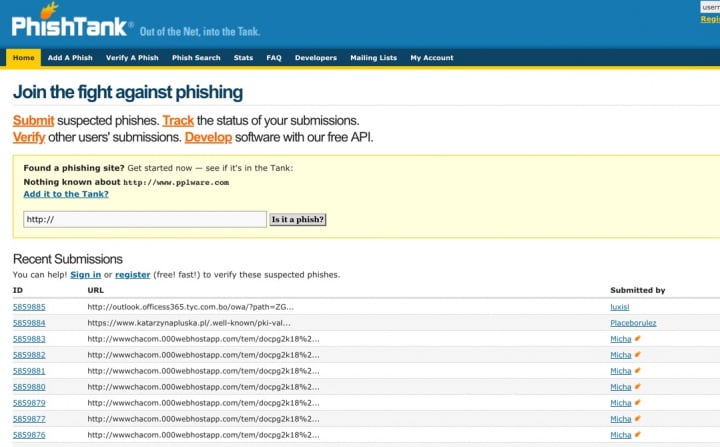The width and height of the screenshot is (720, 447).
Task: Click the fish icon next to Micha in row 5859877
Action: tap(637, 419)
